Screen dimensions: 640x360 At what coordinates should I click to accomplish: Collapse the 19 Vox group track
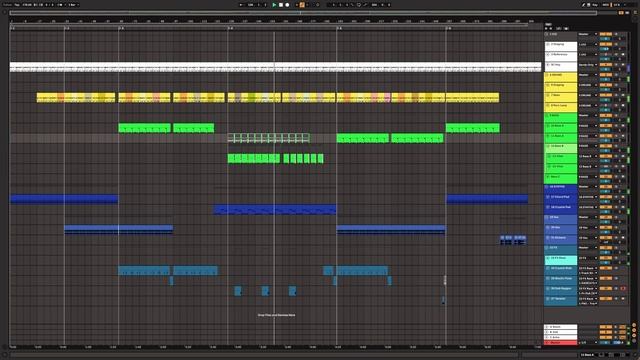pos(547,218)
